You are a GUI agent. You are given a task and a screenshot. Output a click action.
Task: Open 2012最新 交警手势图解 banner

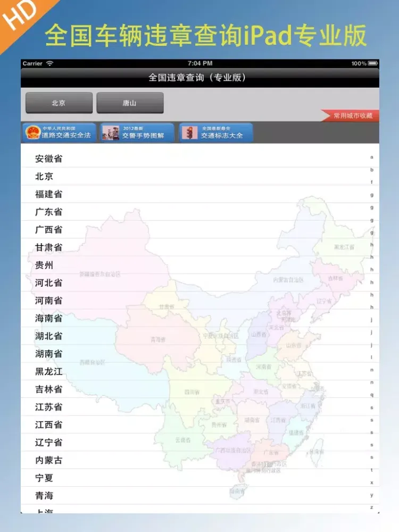(x=137, y=132)
